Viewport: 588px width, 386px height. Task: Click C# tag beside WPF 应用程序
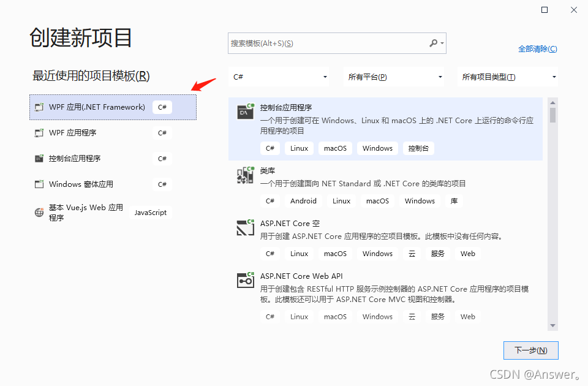(162, 133)
